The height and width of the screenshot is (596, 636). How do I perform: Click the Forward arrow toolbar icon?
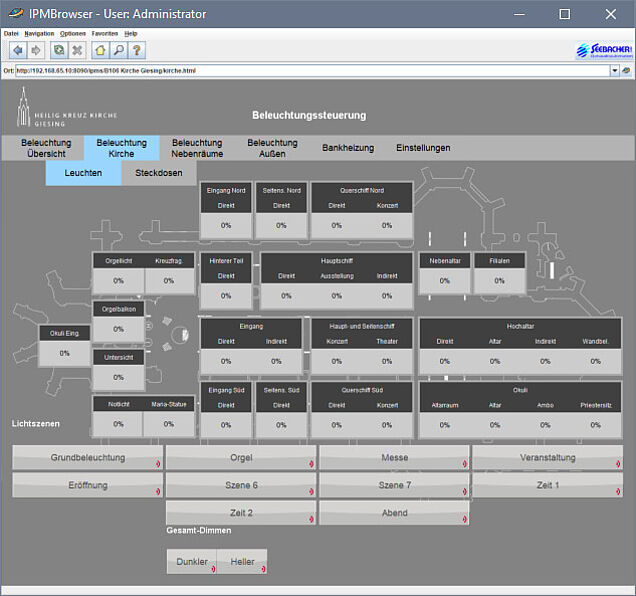(36, 50)
